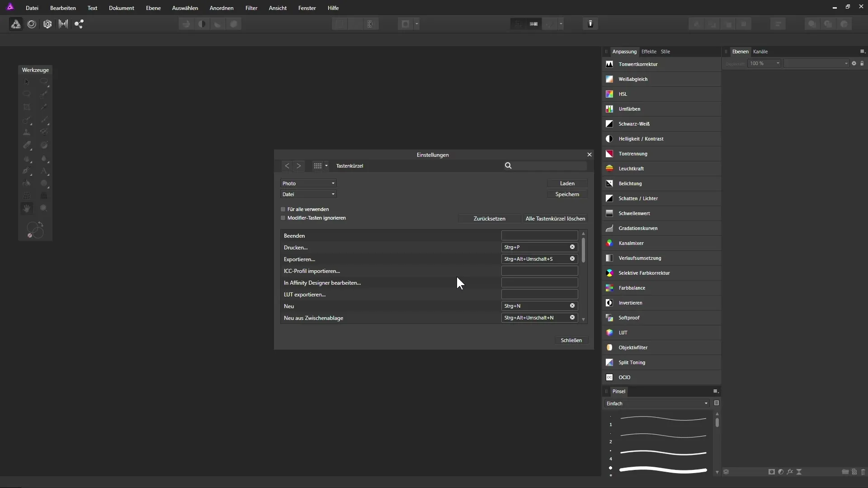The image size is (868, 488).
Task: Click the Zurücksetzen button
Action: click(490, 219)
